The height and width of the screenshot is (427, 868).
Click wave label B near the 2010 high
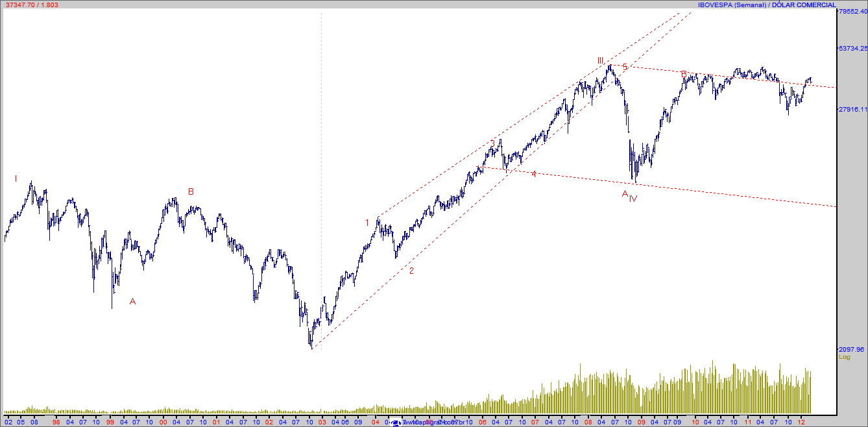tap(684, 74)
